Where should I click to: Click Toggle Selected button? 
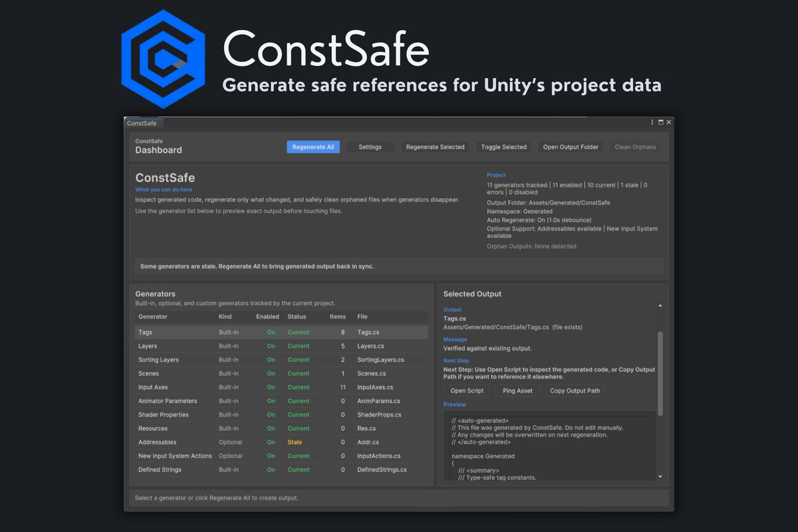point(504,147)
